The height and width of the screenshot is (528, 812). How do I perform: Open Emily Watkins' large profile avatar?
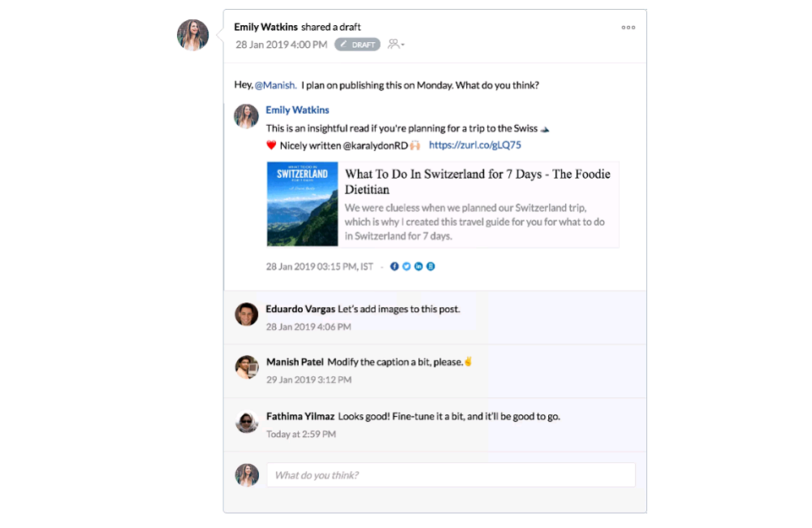point(192,35)
